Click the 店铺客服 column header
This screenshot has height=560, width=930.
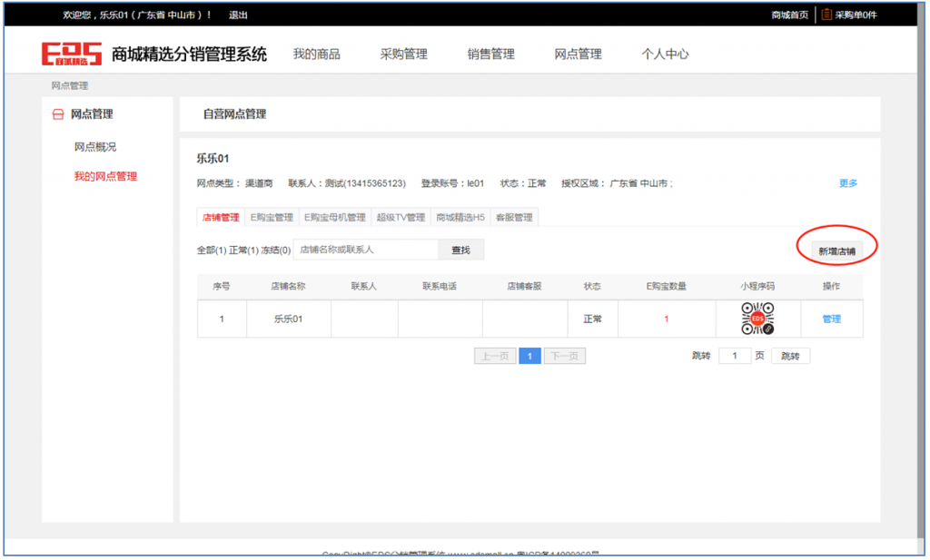coord(524,286)
